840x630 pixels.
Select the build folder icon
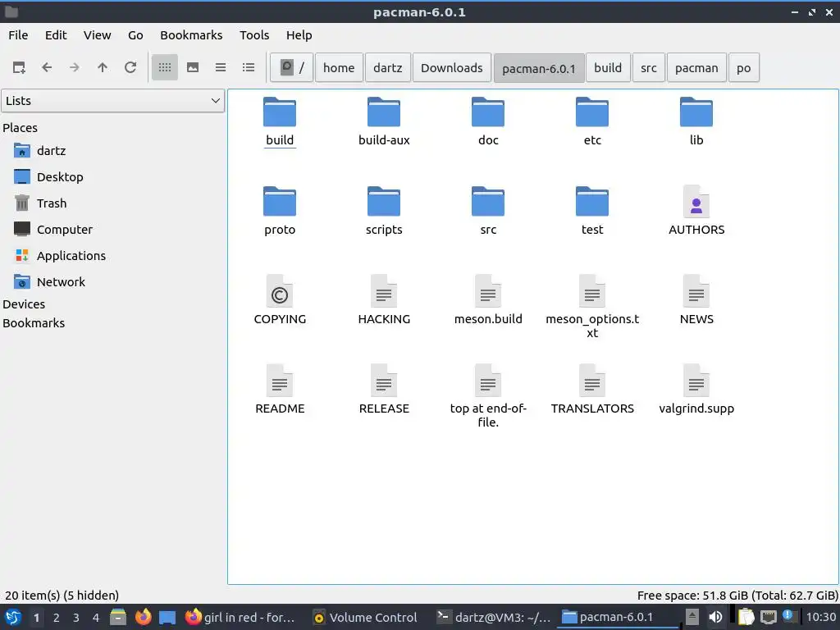pos(280,112)
